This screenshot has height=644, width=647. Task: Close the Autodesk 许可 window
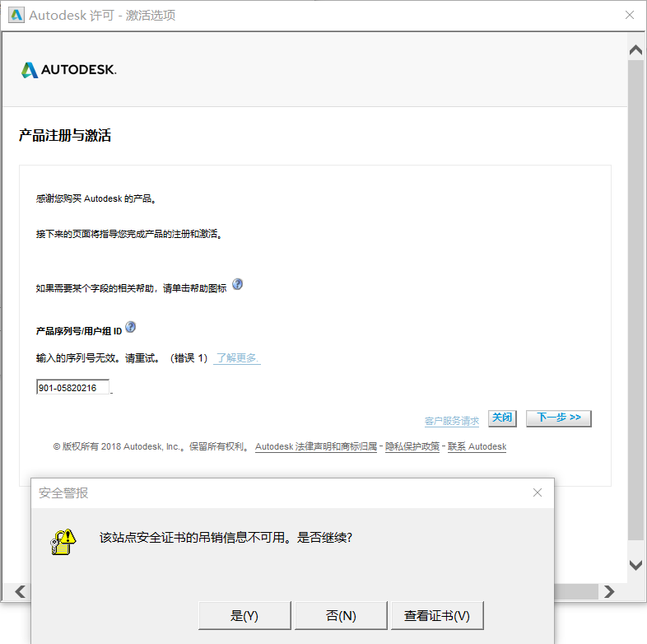(629, 16)
